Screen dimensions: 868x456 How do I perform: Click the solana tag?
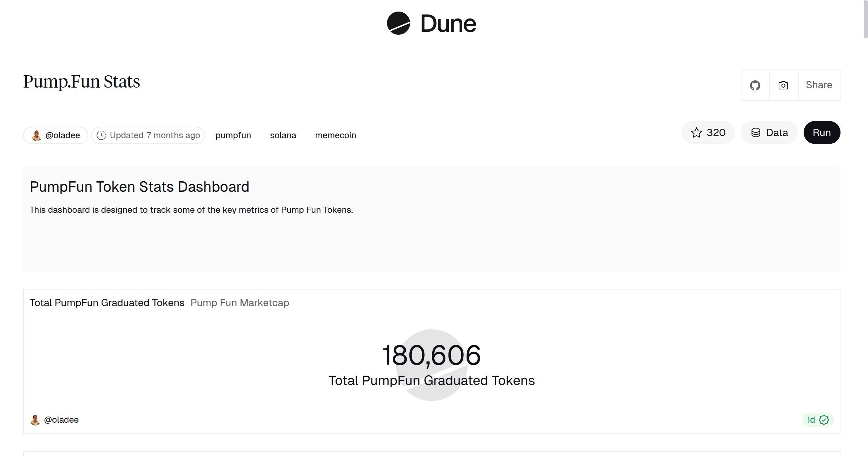coord(283,135)
